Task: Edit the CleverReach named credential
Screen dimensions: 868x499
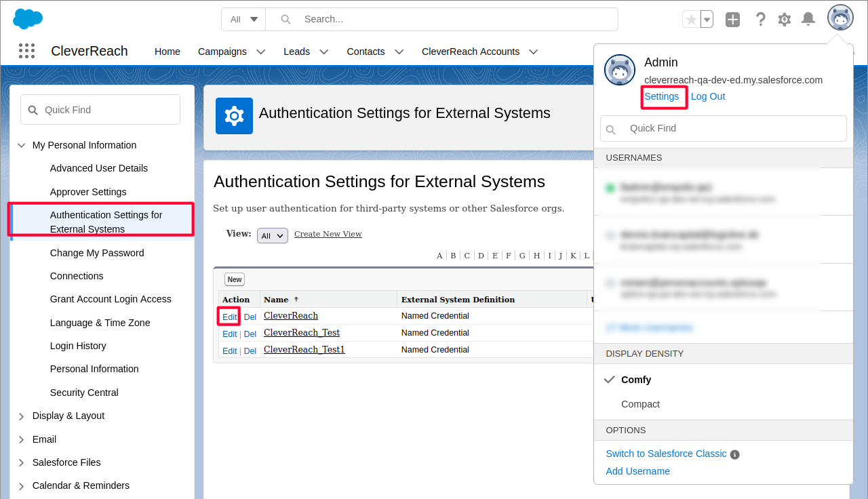Action: (x=230, y=317)
